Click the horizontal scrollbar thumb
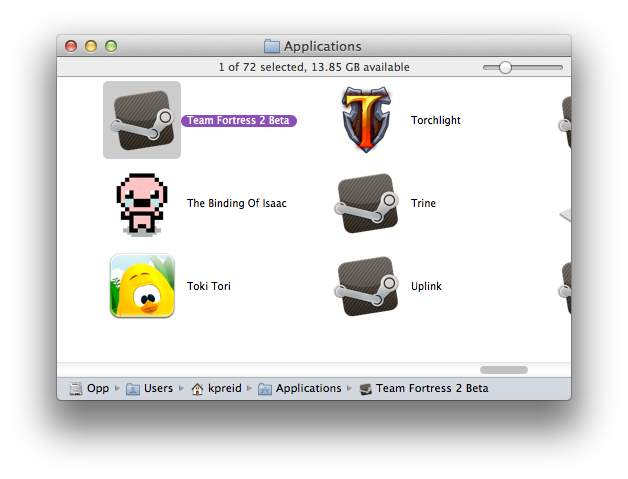 (503, 370)
